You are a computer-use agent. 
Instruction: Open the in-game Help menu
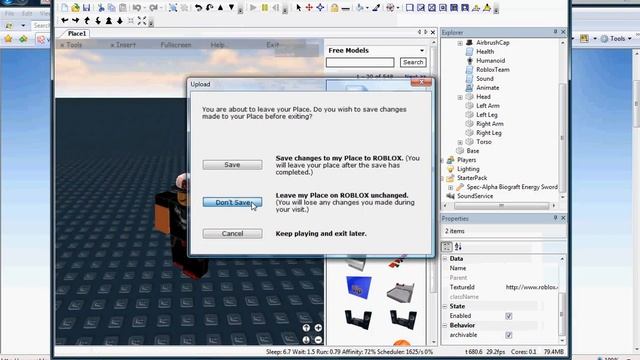pyautogui.click(x=217, y=45)
